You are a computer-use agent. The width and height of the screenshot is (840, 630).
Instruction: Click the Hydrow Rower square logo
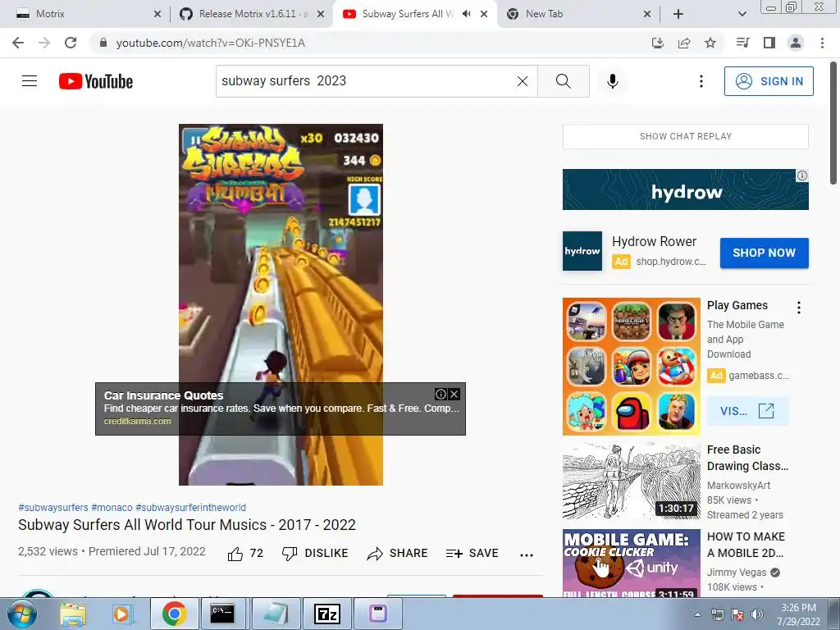tap(582, 251)
